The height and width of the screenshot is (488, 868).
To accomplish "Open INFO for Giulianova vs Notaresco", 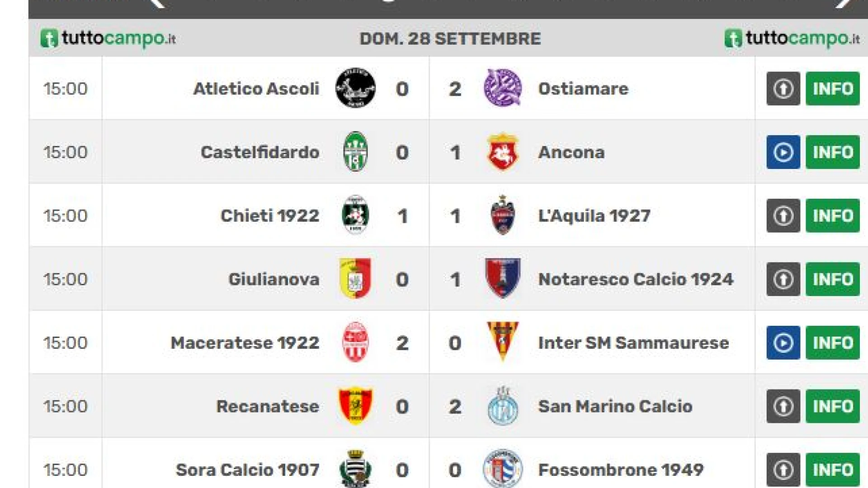I will point(832,279).
